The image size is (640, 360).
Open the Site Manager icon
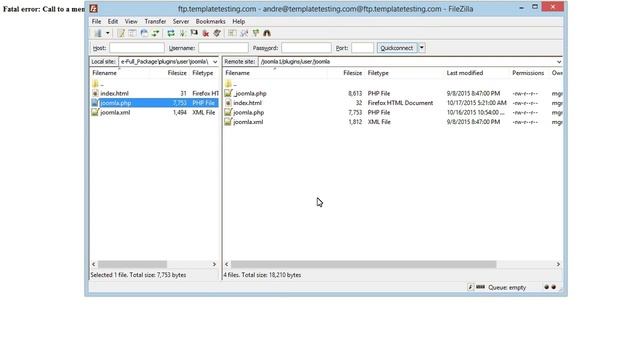tap(98, 33)
